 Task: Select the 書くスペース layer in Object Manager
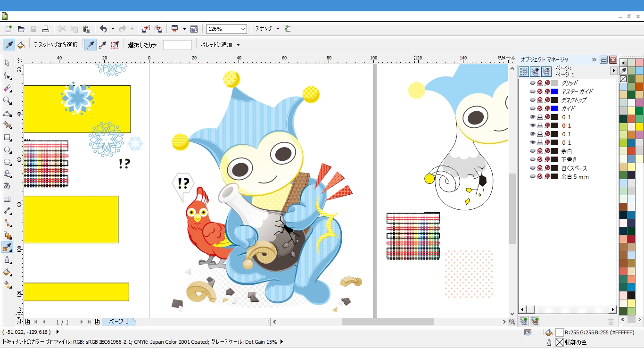pos(574,168)
